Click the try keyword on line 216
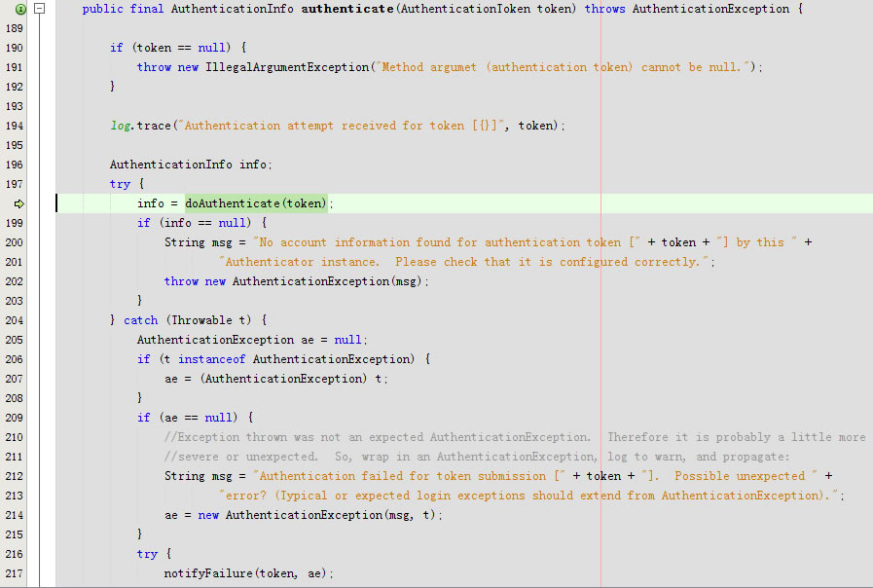The height and width of the screenshot is (588, 873). [x=147, y=554]
